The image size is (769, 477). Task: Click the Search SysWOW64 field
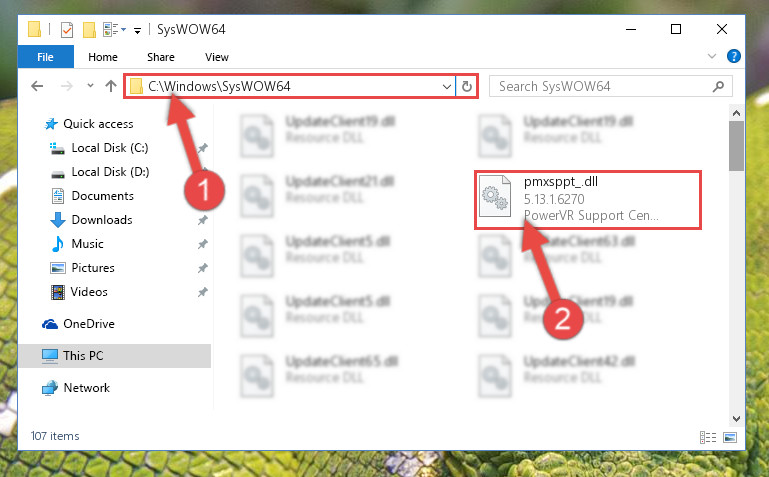603,87
